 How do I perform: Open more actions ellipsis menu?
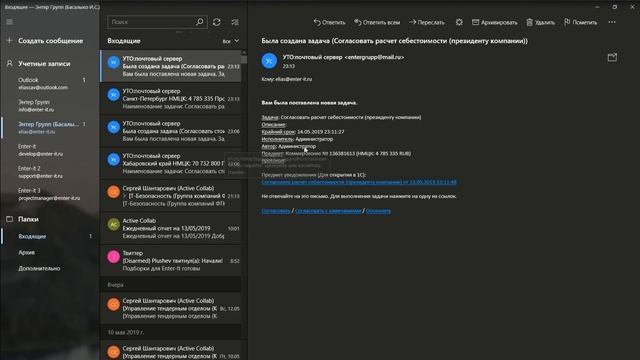(612, 22)
